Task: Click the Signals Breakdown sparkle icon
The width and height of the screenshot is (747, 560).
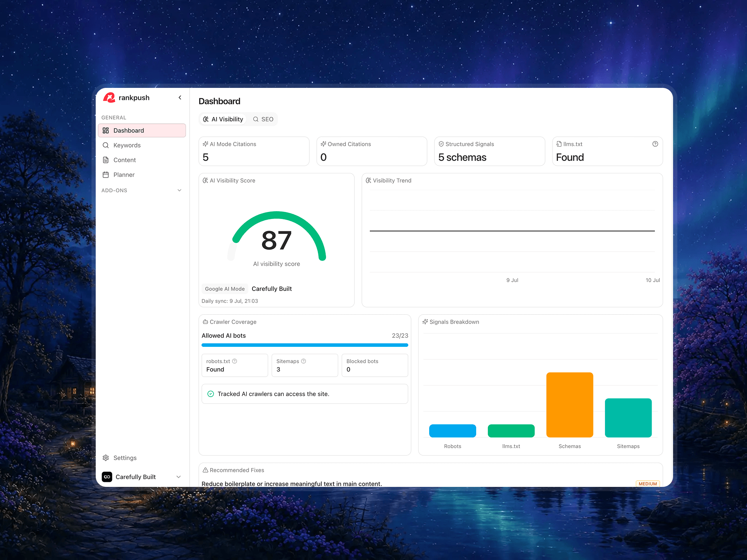Action: tap(425, 322)
